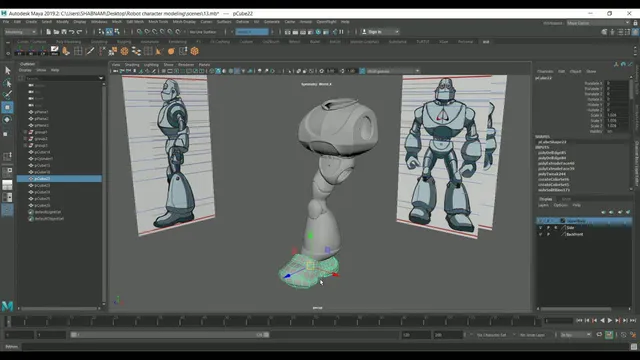Screen dimensions: 640x360
Task: Go to end of playback range
Action: 633,321
